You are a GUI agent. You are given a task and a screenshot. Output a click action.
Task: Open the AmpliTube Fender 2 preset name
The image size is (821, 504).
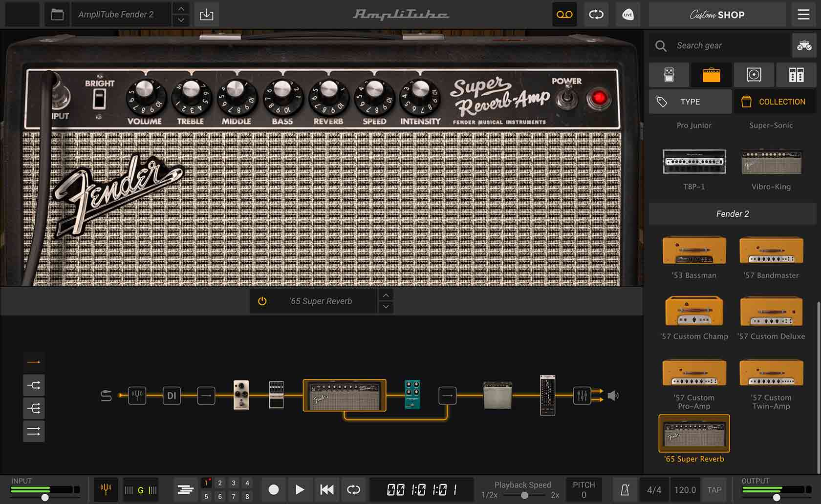[121, 15]
